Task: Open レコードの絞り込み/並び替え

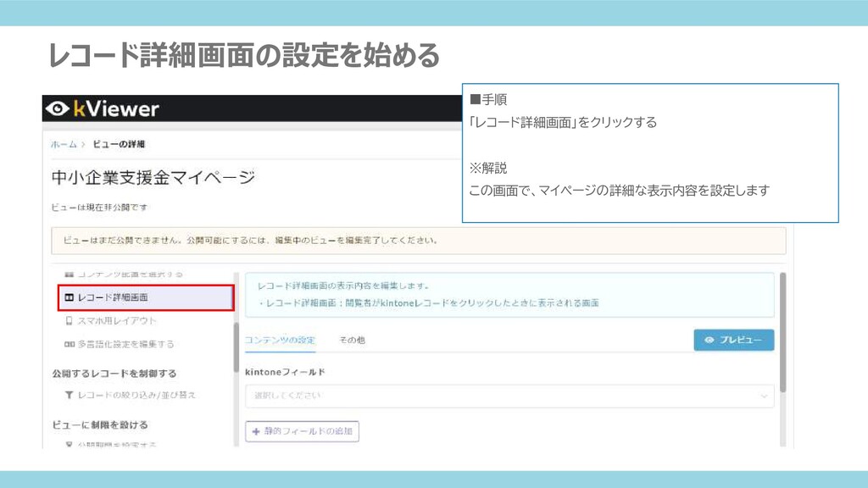Action: [136, 395]
